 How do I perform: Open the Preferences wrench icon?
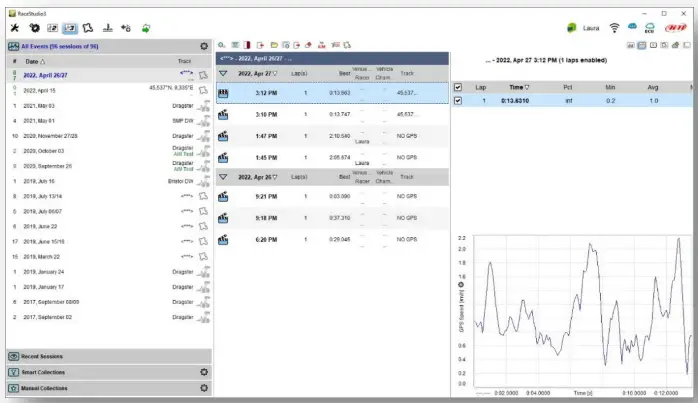coord(15,28)
